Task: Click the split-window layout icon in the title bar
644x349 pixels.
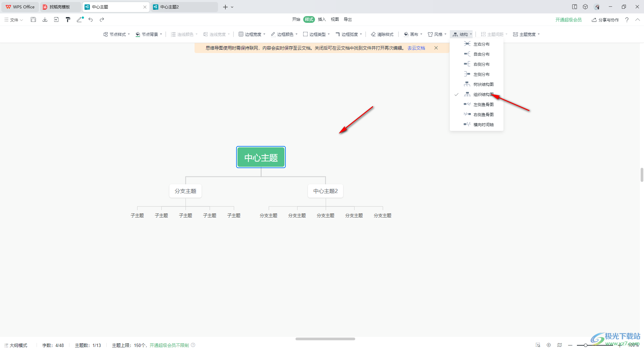Action: [575, 7]
